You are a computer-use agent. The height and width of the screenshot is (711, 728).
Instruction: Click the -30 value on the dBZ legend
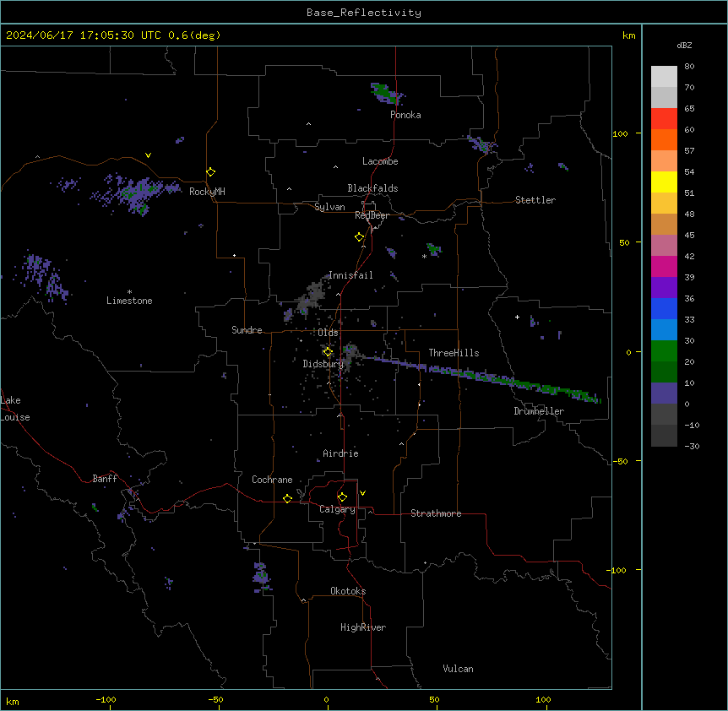692,446
